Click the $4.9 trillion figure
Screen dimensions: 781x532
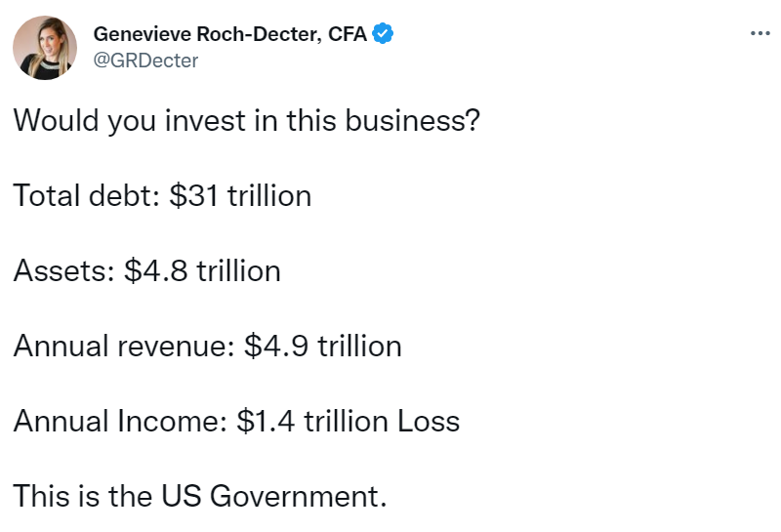321,346
